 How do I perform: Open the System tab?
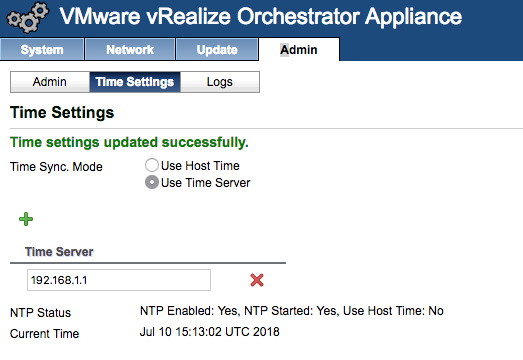pos(42,49)
